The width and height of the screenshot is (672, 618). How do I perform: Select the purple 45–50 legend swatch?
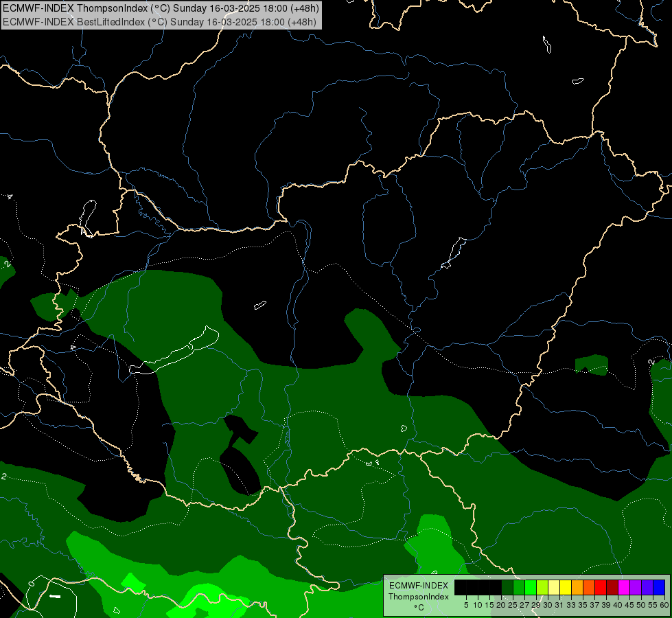(636, 588)
